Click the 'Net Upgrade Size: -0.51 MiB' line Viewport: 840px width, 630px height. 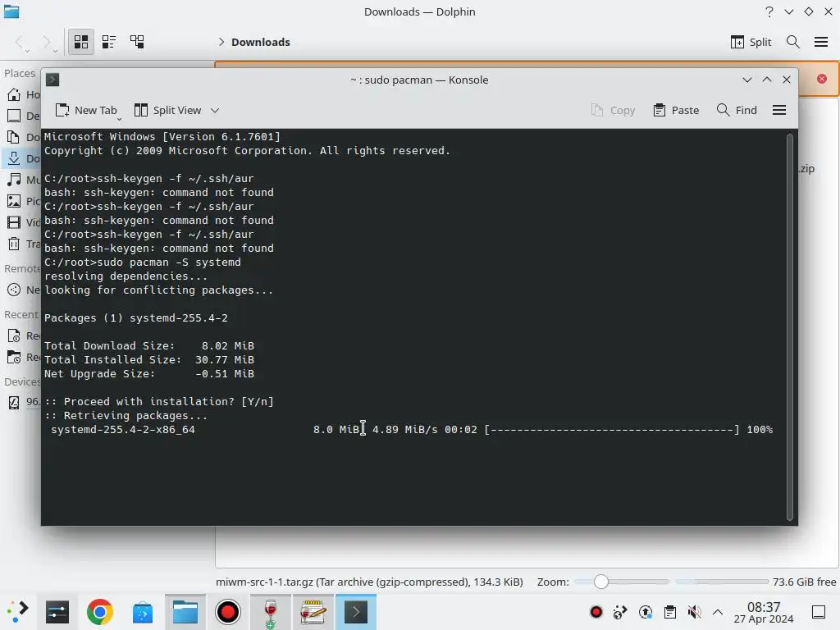[149, 374]
